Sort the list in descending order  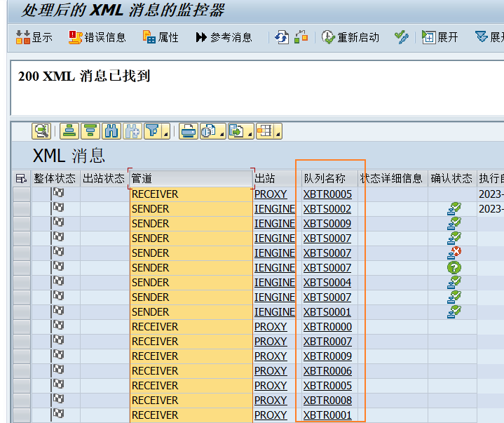tap(90, 131)
